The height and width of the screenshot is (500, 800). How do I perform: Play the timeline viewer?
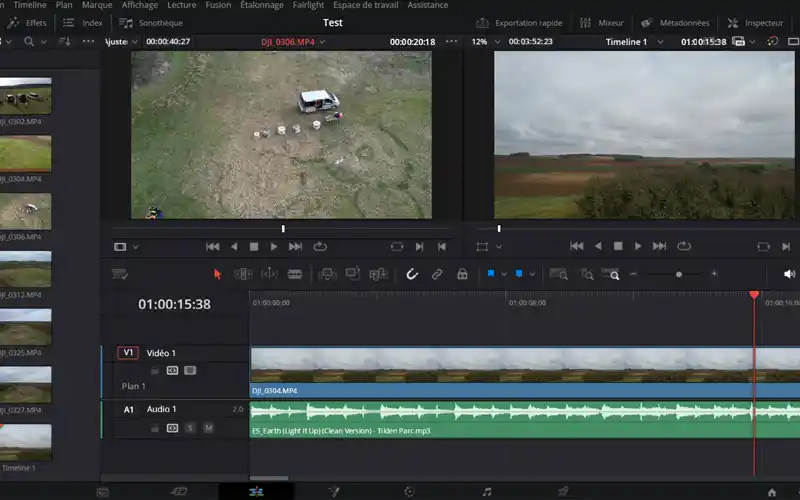[638, 246]
